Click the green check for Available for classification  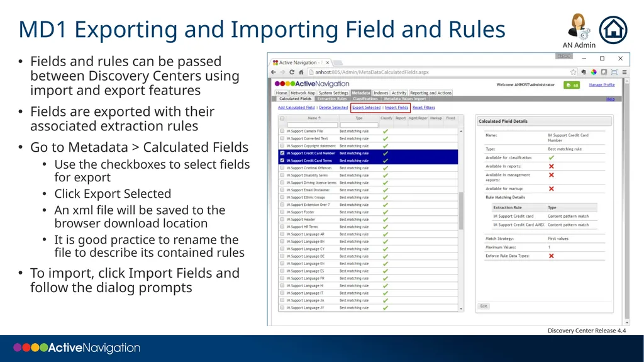(551, 157)
